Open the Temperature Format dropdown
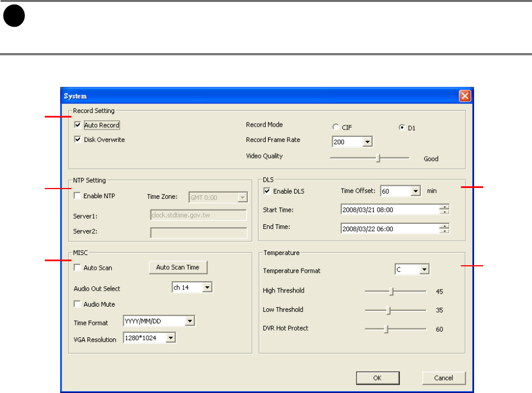Viewport: 532px width, 393px height. click(x=424, y=270)
